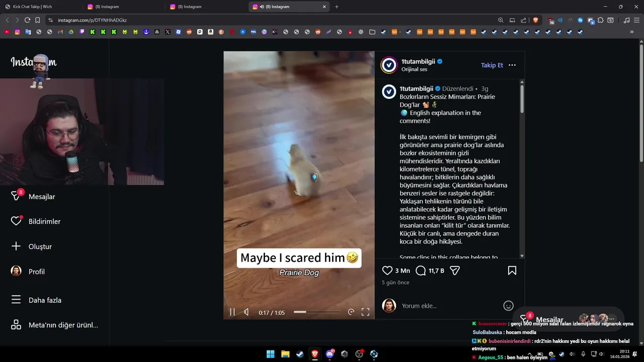The width and height of the screenshot is (644, 362).
Task: Reload the page
Action: (27, 20)
